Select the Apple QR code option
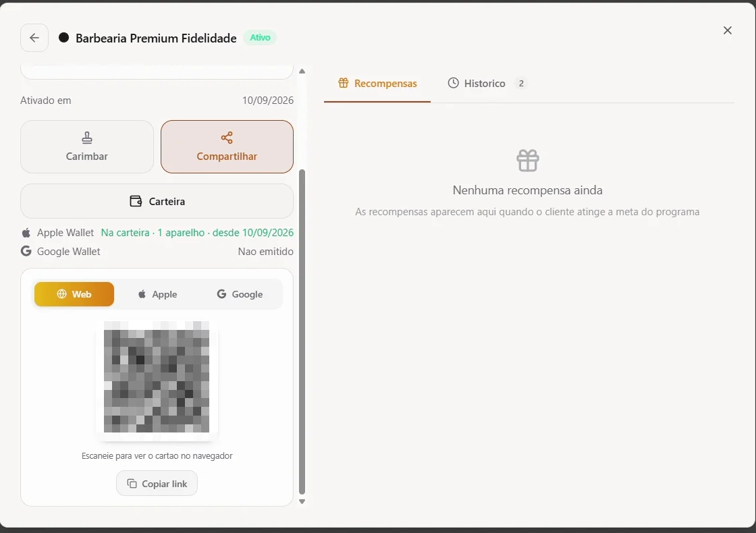756x533 pixels. pyautogui.click(x=157, y=294)
